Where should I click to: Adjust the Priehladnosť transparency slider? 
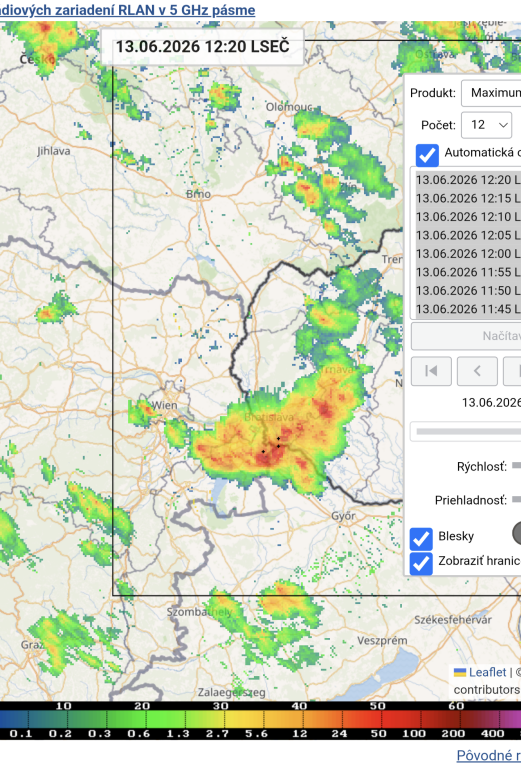516,500
